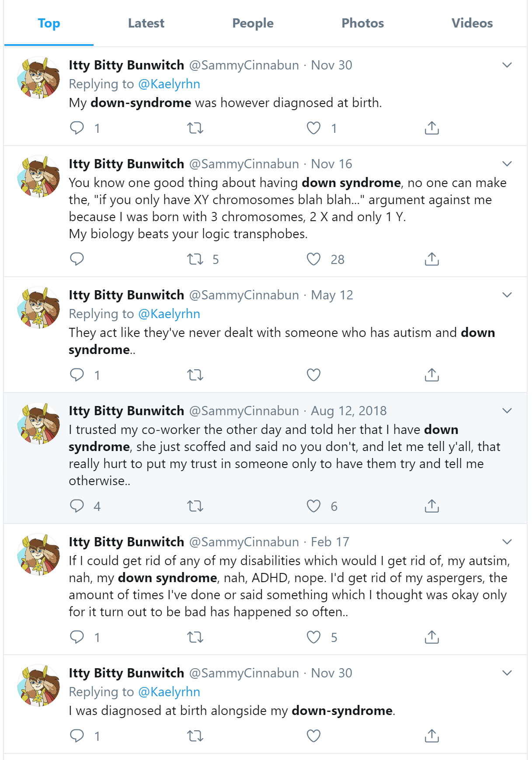The image size is (532, 760).
Task: Share the May 12 autism tweet
Action: pyautogui.click(x=431, y=375)
